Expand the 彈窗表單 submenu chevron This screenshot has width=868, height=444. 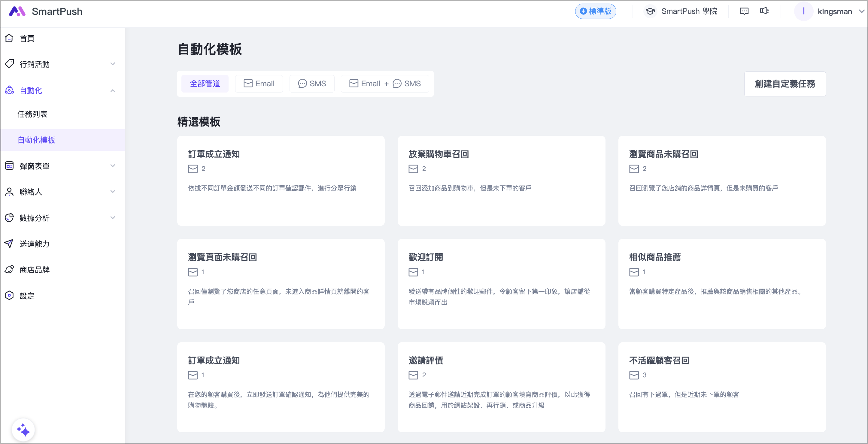(113, 166)
